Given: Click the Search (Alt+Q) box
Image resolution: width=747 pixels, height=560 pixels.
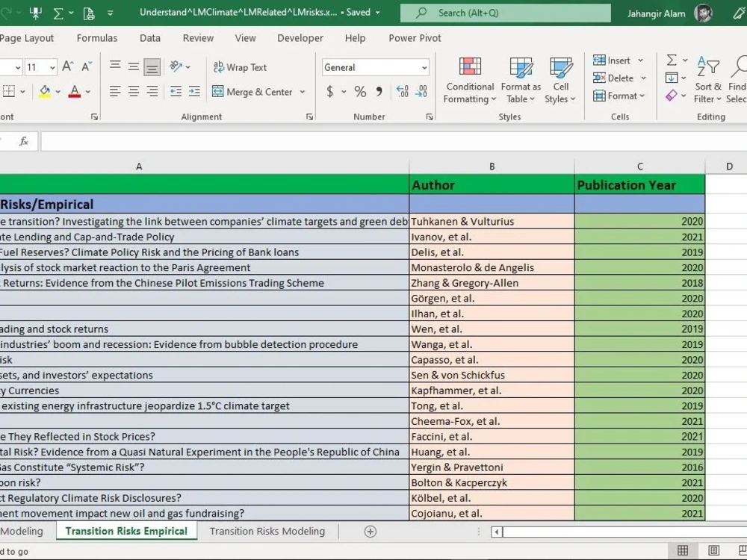Looking at the screenshot, I should point(506,13).
